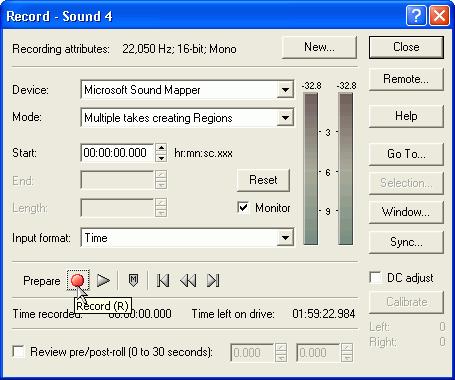Image resolution: width=455 pixels, height=380 pixels.
Task: Open the Sync... settings button
Action: click(x=406, y=242)
